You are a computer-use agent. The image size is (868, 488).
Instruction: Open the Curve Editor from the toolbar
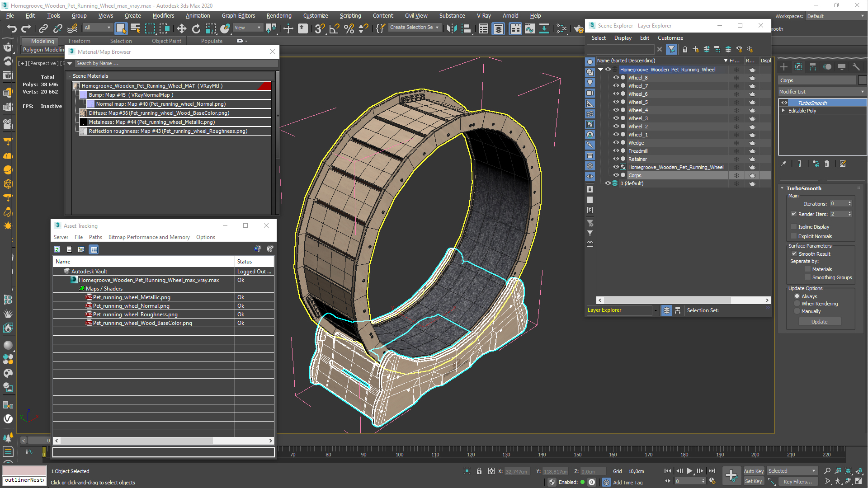(530, 28)
